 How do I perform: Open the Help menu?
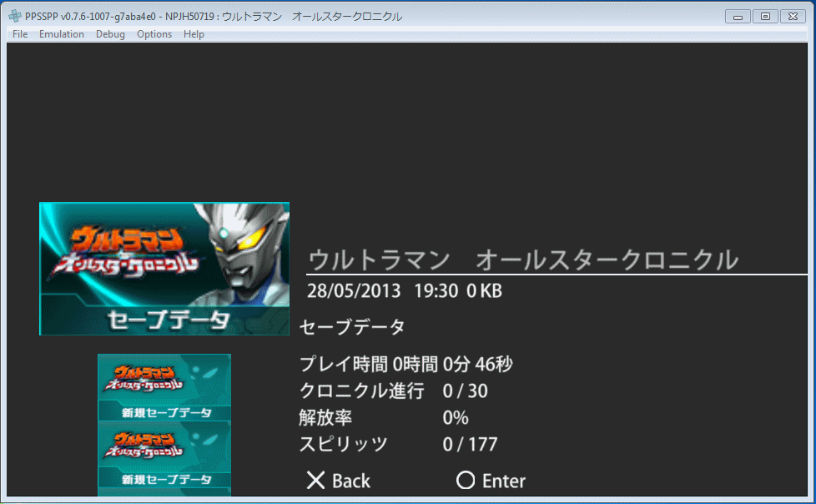[194, 34]
